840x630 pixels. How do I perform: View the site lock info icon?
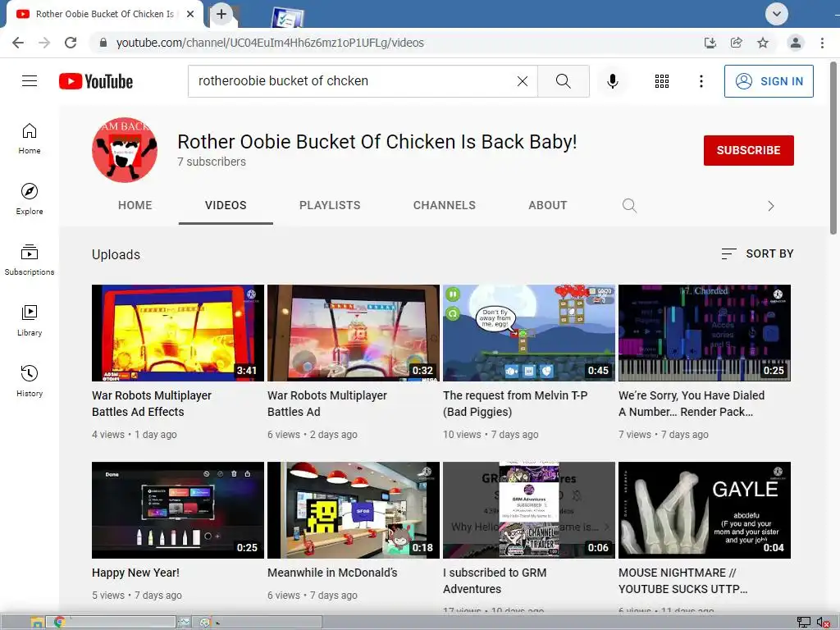(103, 43)
